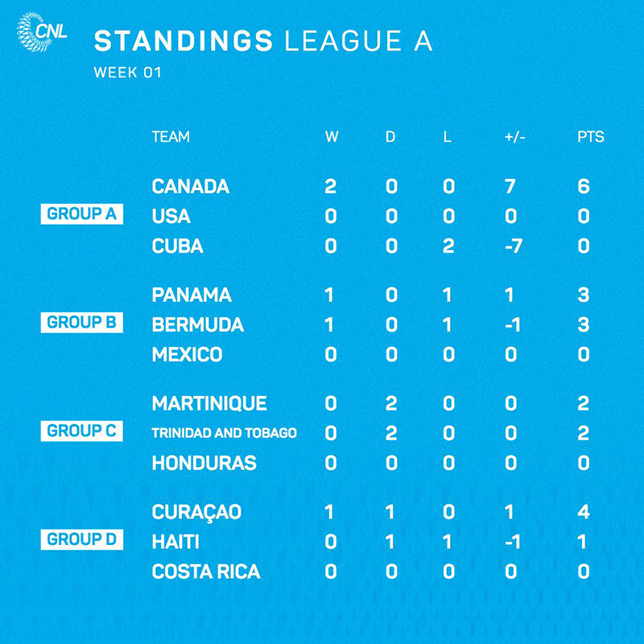Screen dimensions: 644x644
Task: Click the TEAM column header
Action: [171, 137]
